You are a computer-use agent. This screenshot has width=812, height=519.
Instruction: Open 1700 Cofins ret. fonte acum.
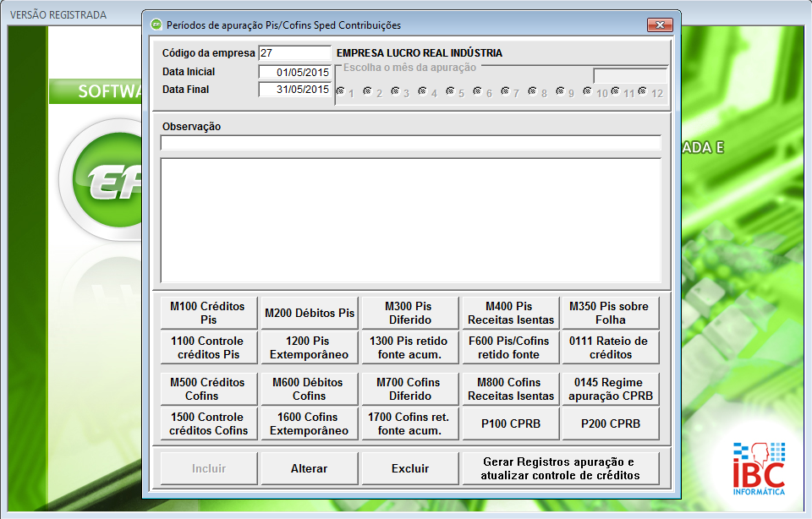(409, 423)
